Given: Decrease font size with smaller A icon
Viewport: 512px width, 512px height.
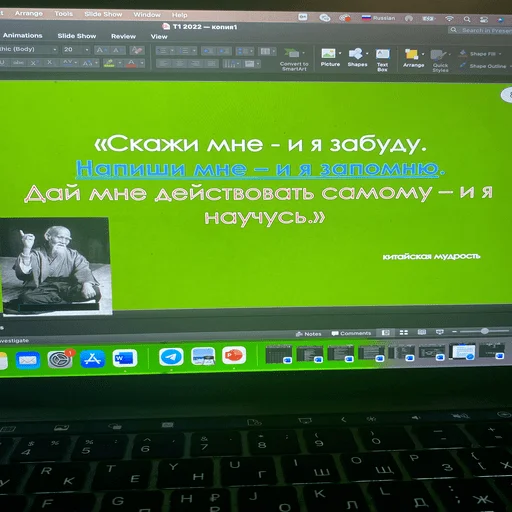Looking at the screenshot, I should (117, 50).
